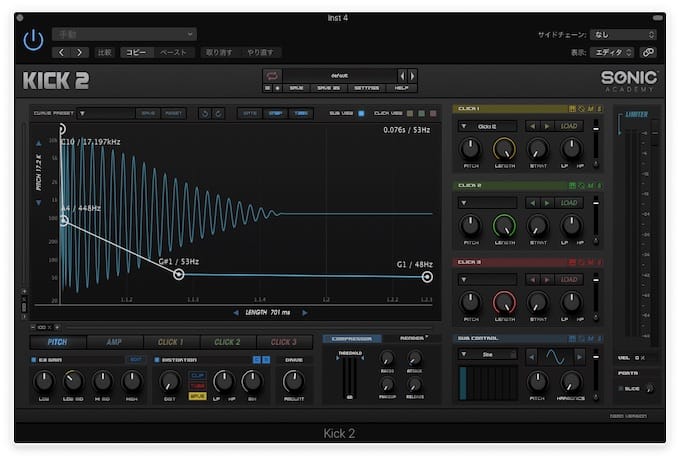Image resolution: width=680 pixels, height=460 pixels.
Task: Open the 表示 エディタ dropdown
Action: (613, 52)
